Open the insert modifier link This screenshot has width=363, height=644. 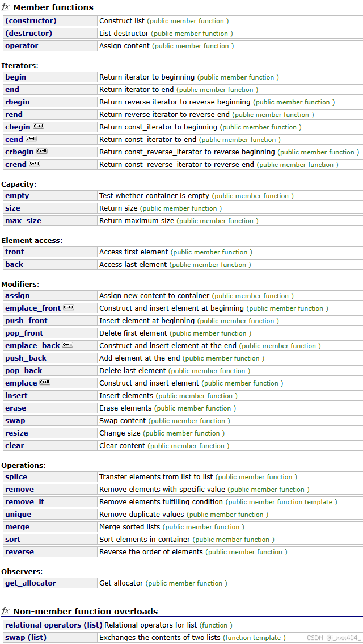pyautogui.click(x=16, y=396)
